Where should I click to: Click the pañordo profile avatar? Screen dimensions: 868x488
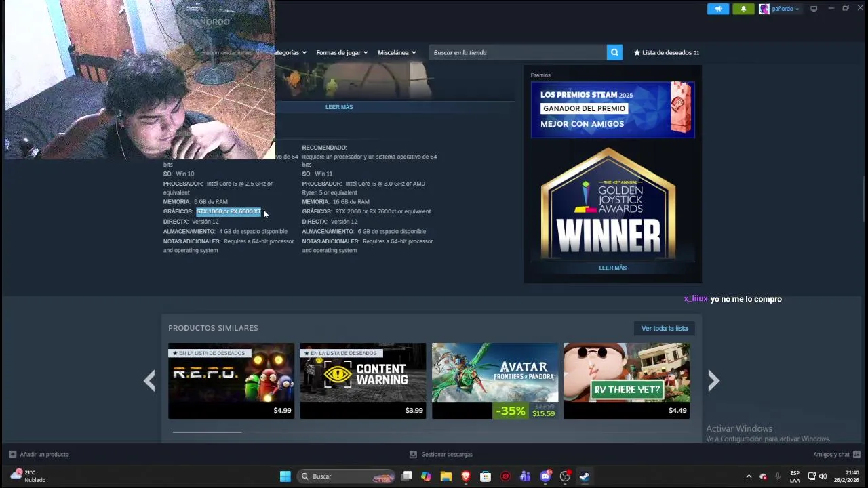(764, 9)
